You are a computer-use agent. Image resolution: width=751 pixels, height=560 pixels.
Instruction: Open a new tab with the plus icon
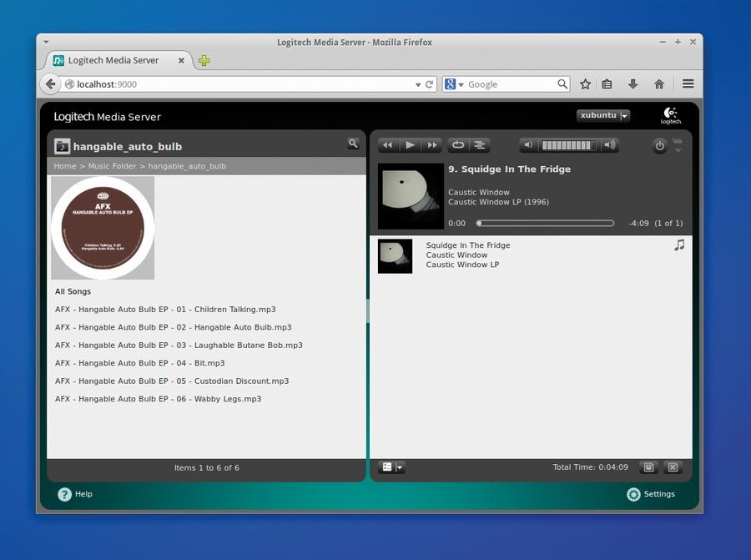pyautogui.click(x=204, y=61)
